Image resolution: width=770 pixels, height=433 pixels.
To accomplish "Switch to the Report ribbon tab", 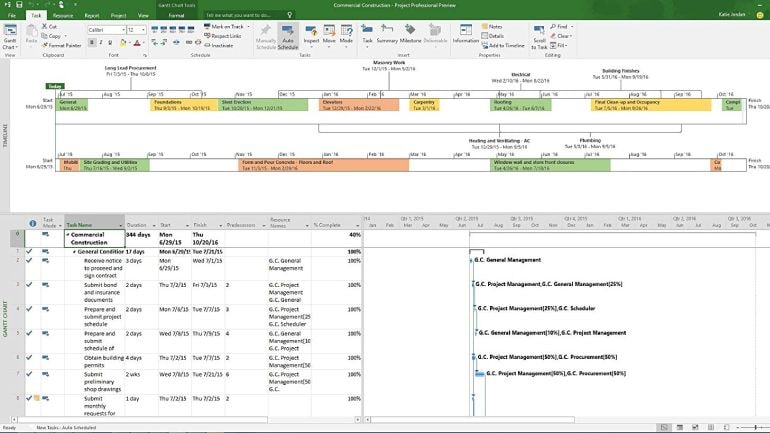I will (92, 15).
